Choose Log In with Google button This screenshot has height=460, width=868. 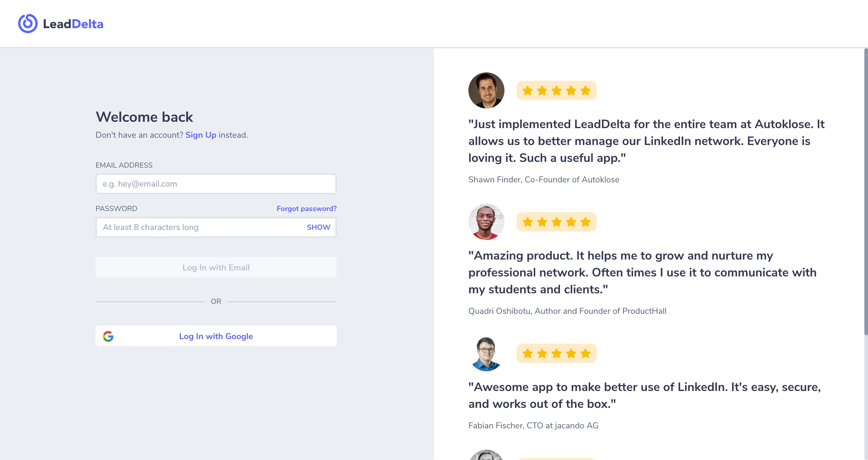[216, 336]
